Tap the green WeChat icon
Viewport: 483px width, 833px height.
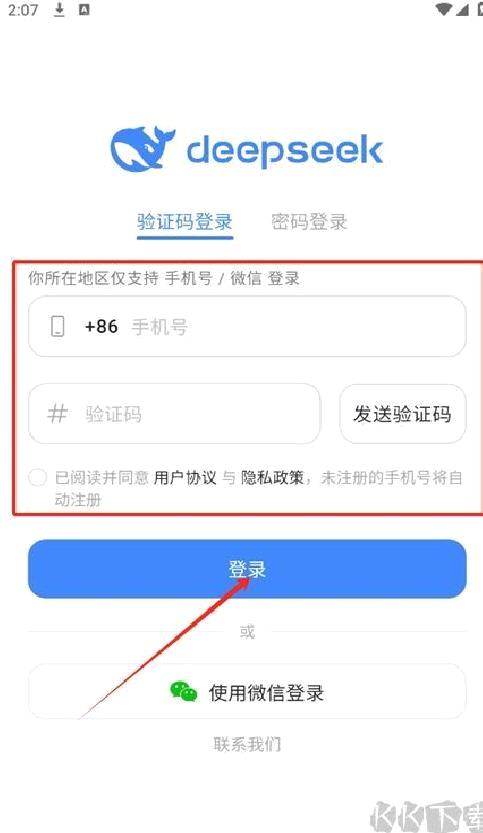[183, 692]
